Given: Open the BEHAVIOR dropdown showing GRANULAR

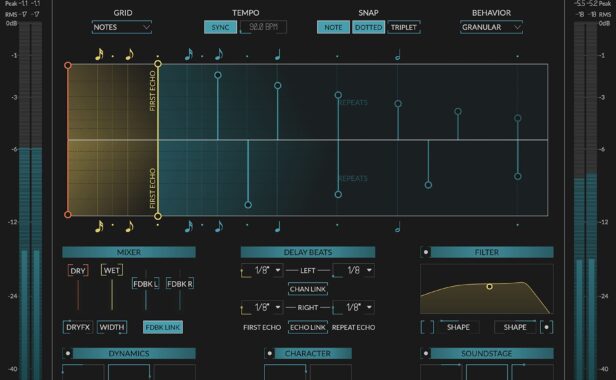Looking at the screenshot, I should click(x=491, y=27).
